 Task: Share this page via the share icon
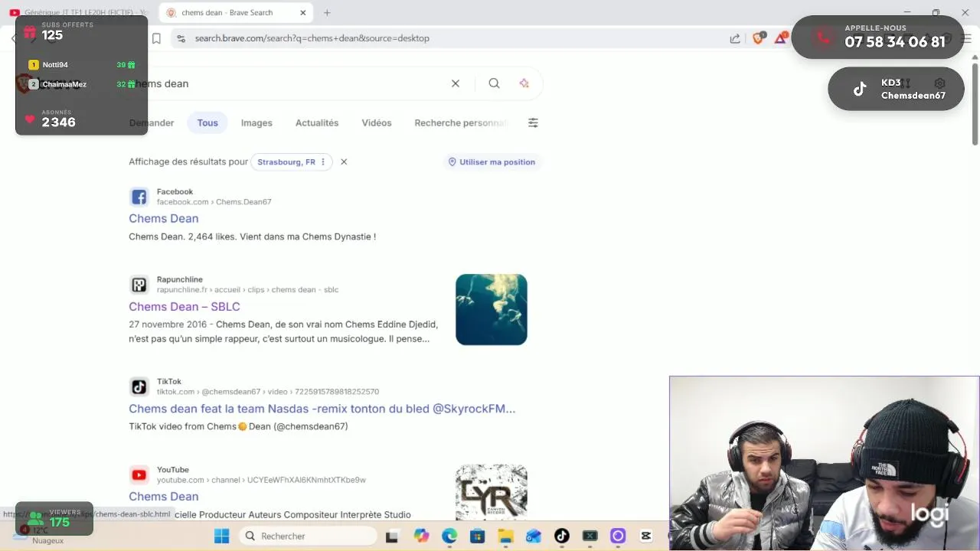click(735, 38)
